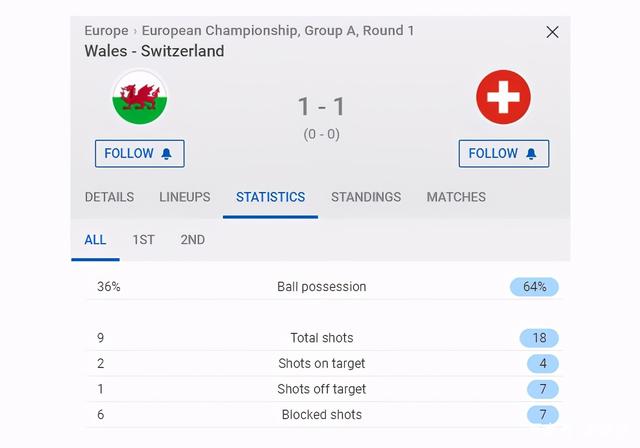Open the Standings tab
The height and width of the screenshot is (448, 640).
(x=366, y=197)
